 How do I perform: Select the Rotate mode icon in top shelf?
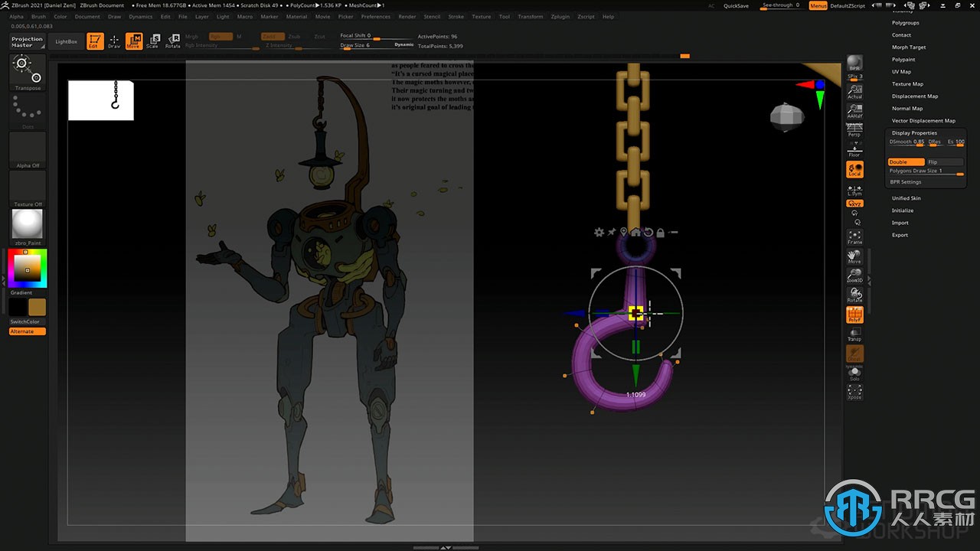point(173,41)
